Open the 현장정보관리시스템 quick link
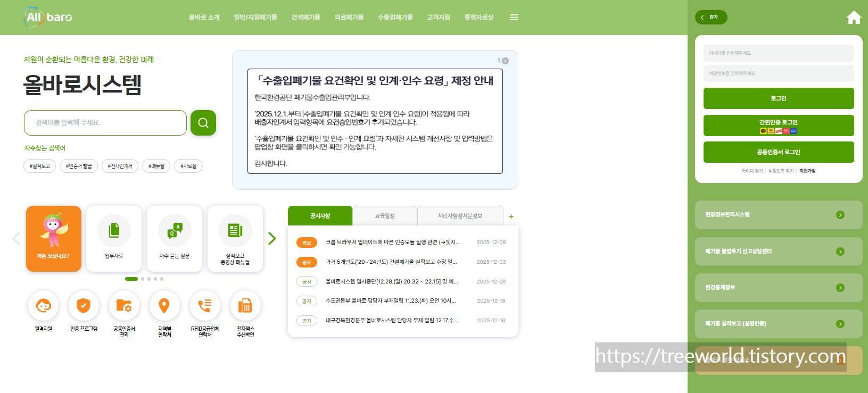Viewport: 868px width, 393px height. click(779, 215)
